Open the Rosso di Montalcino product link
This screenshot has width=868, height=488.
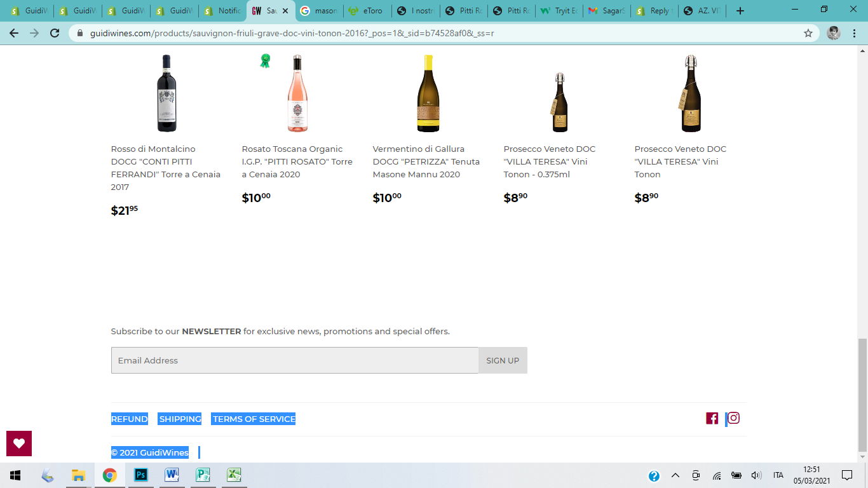tap(166, 168)
